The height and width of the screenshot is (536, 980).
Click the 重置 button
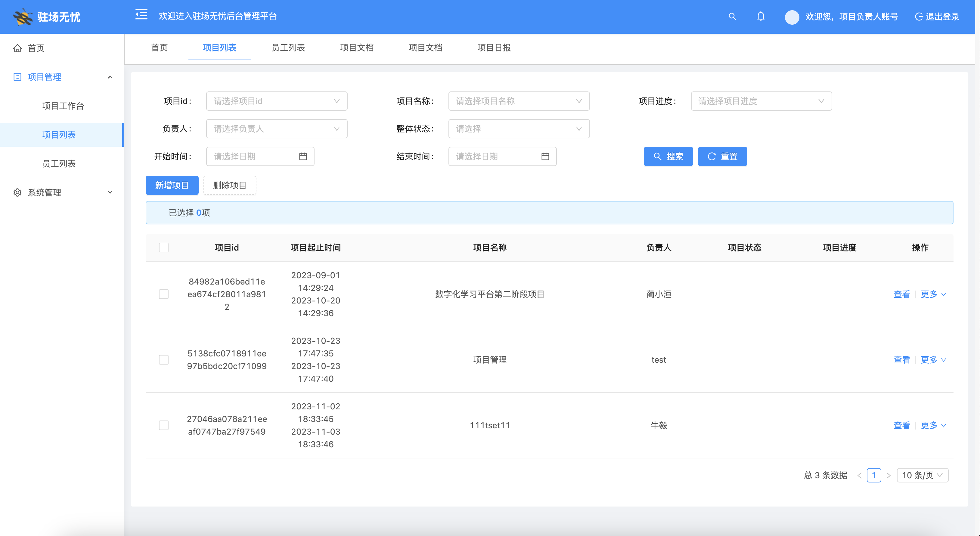tap(722, 156)
